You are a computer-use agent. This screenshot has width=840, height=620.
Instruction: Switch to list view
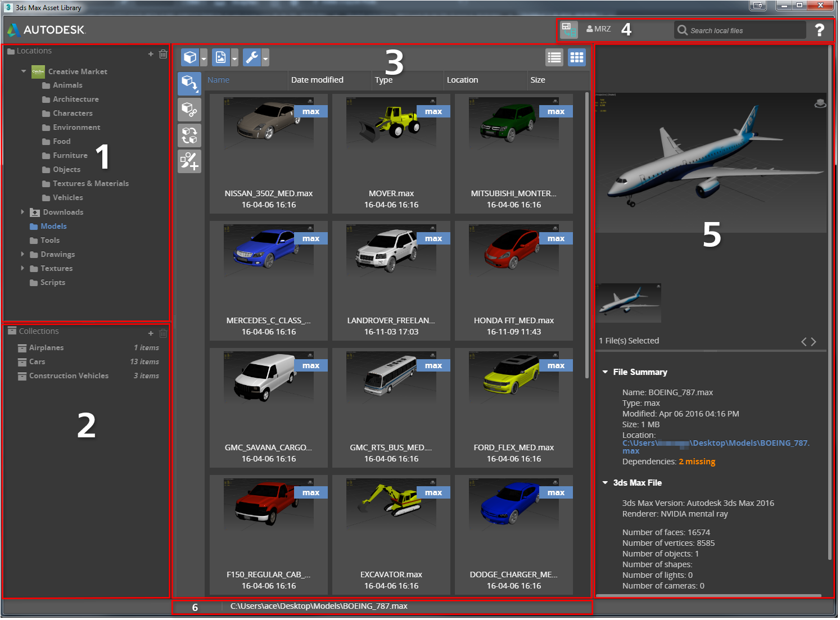point(554,57)
